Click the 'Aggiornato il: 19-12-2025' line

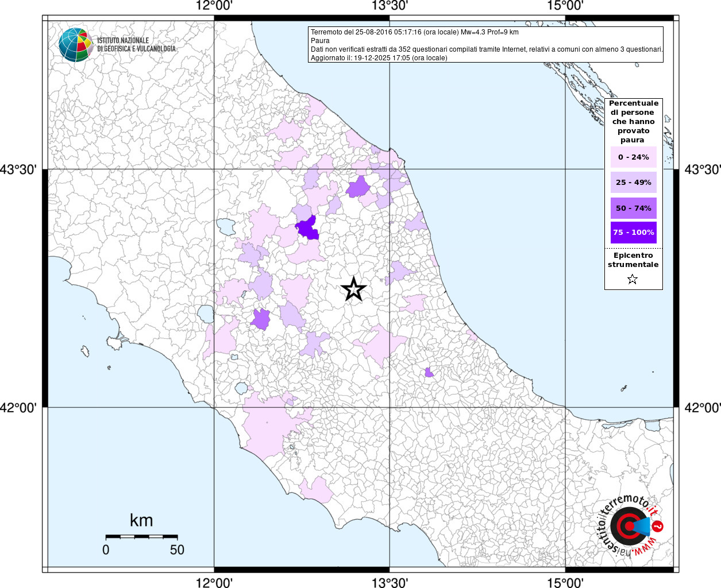[x=379, y=58]
